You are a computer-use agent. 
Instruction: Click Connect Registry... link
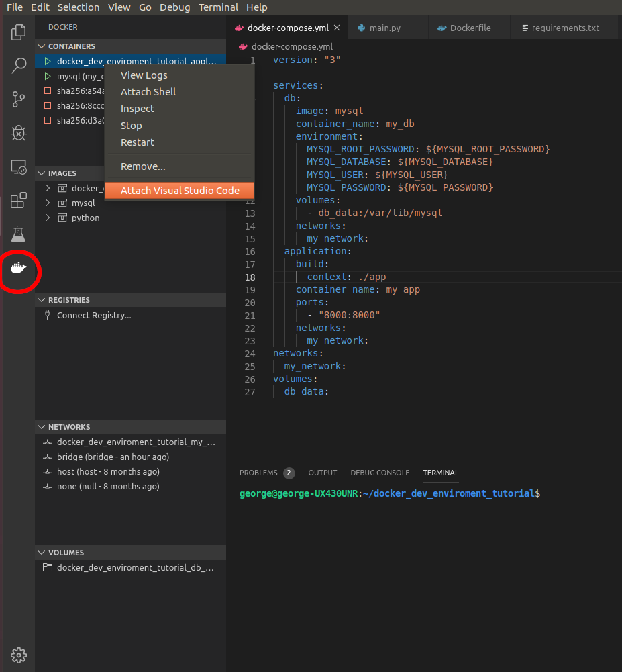(94, 315)
